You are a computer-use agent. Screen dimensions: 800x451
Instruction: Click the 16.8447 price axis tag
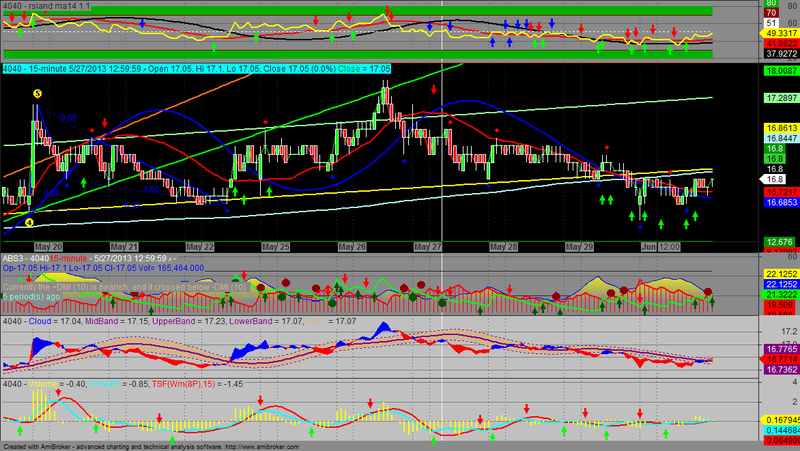[781, 138]
